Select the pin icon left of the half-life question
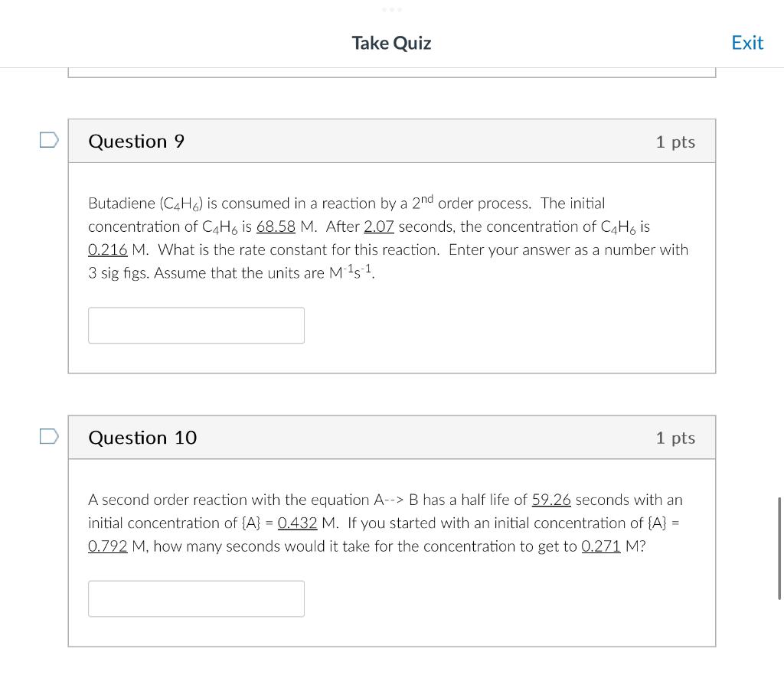This screenshot has height=681, width=784. click(47, 436)
